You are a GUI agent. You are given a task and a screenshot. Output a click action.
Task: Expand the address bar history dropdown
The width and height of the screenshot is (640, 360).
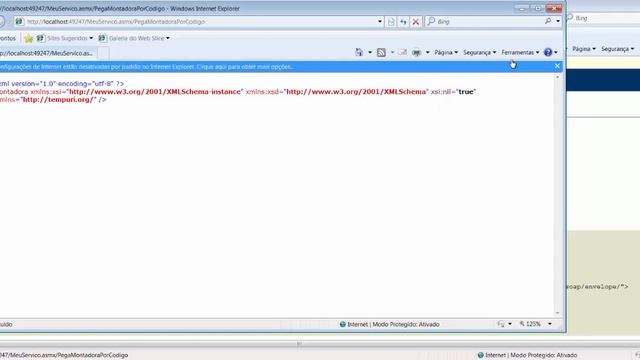tap(380, 22)
